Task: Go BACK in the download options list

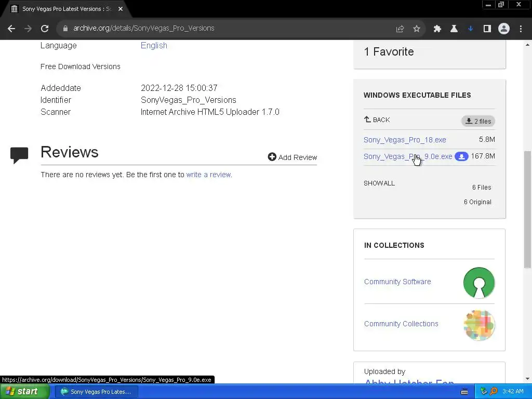Action: click(x=377, y=120)
